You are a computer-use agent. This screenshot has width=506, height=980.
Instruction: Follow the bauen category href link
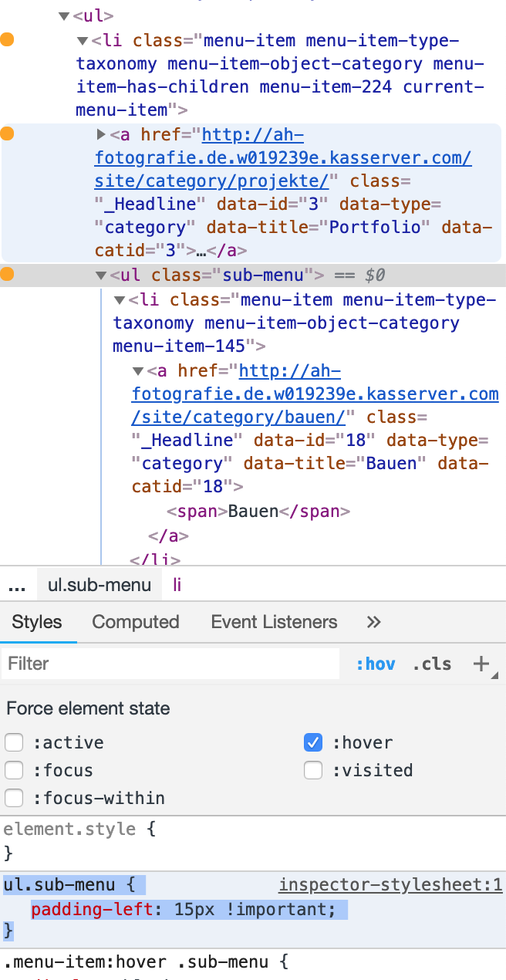pos(315,394)
